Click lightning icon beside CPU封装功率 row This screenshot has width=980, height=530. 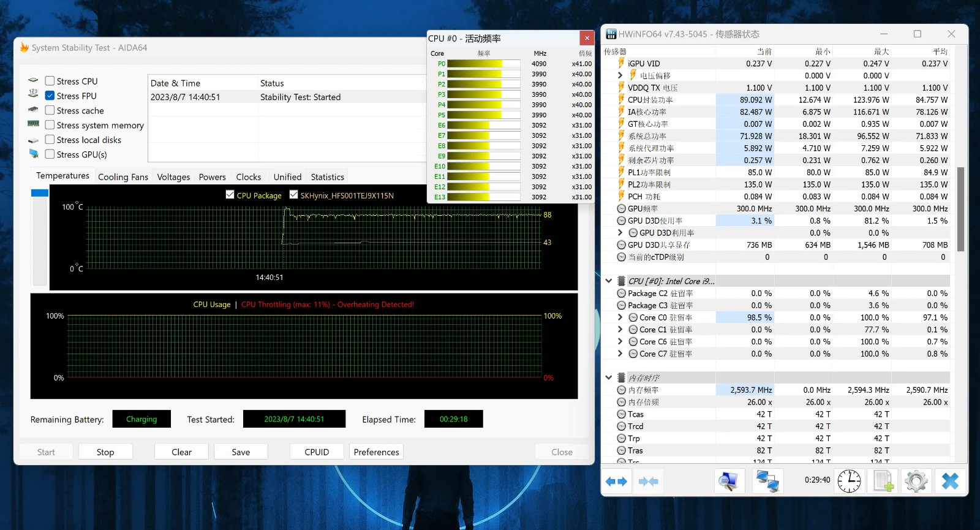coord(621,100)
